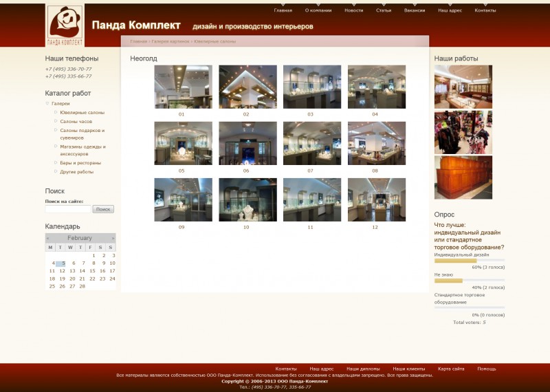Go to next month in calendar

coord(113,238)
